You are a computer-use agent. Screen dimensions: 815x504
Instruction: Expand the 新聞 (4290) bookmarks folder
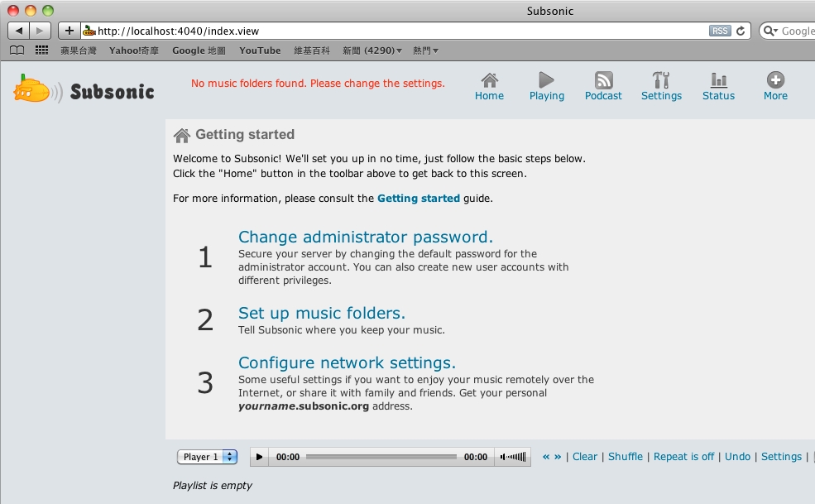point(372,50)
